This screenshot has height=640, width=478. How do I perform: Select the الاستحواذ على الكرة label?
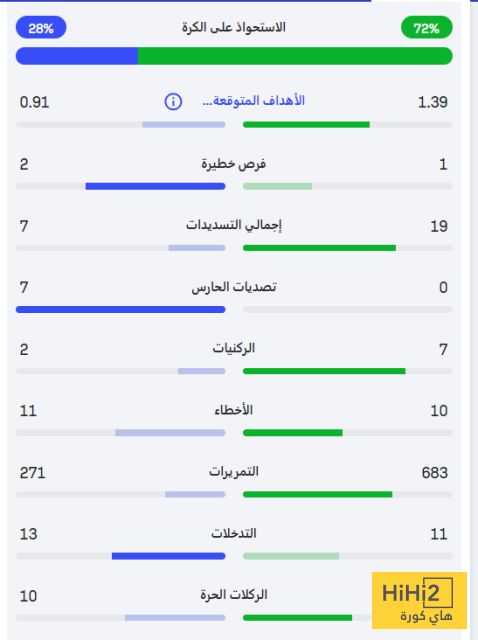point(233,27)
